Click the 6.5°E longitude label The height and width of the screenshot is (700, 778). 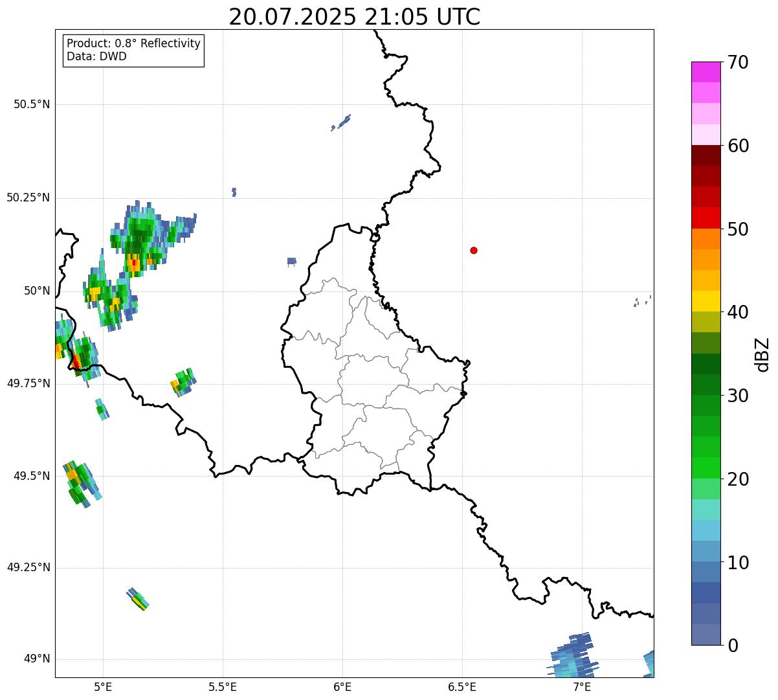pyautogui.click(x=462, y=687)
